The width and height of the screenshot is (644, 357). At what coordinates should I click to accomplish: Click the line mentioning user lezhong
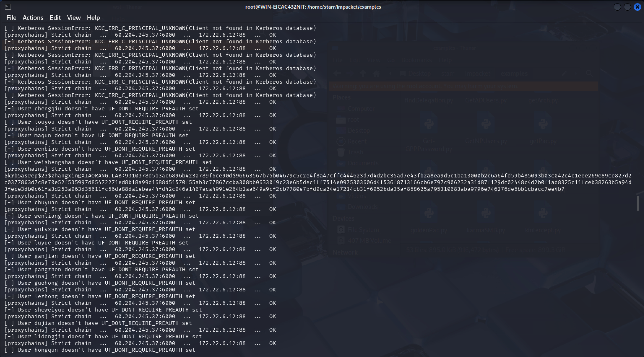[x=100, y=296]
